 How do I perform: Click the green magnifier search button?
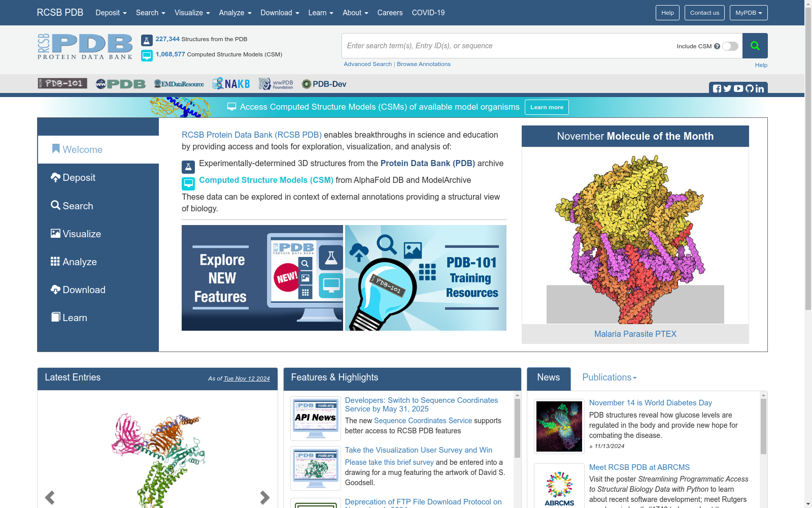[755, 46]
